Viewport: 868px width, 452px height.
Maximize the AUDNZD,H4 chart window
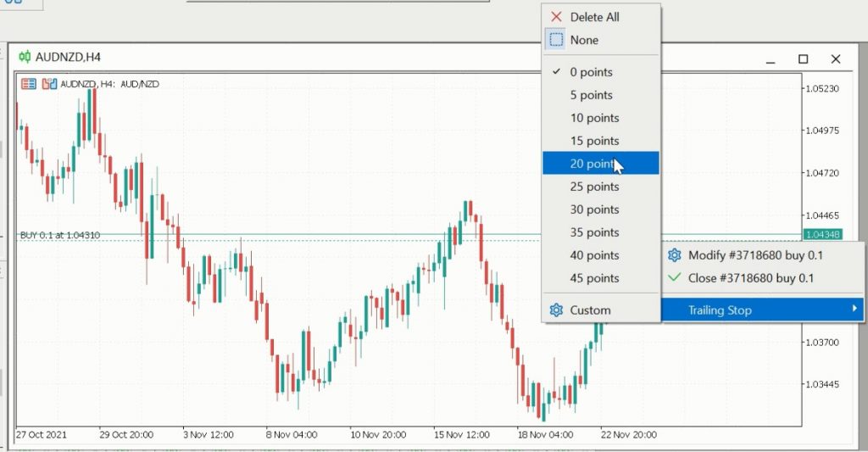point(804,59)
